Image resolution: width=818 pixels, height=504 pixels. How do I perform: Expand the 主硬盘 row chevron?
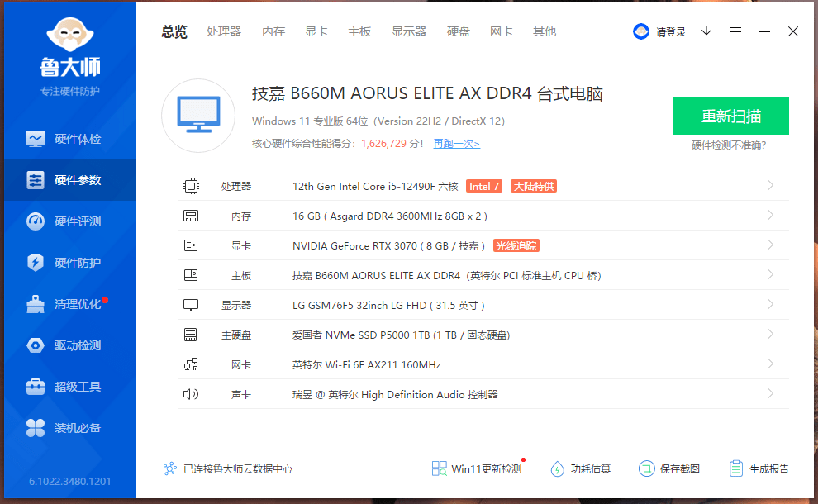pyautogui.click(x=770, y=335)
